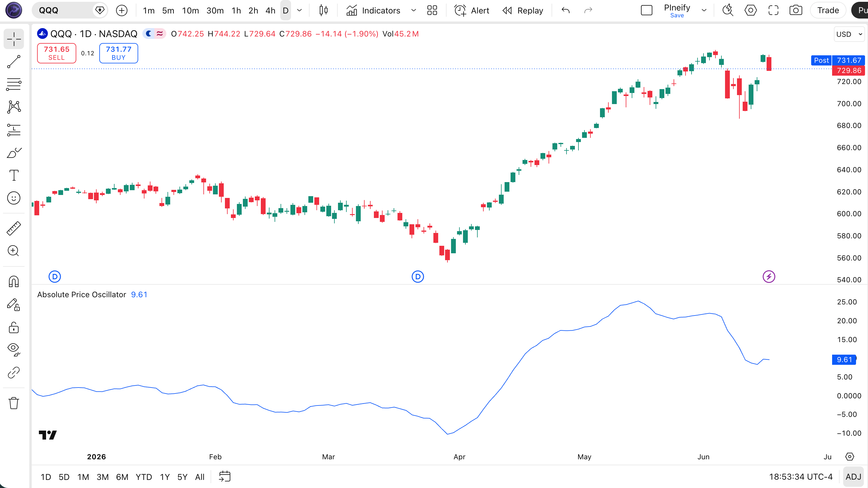
Task: Toggle ADJ adjusted data mode
Action: (x=853, y=477)
